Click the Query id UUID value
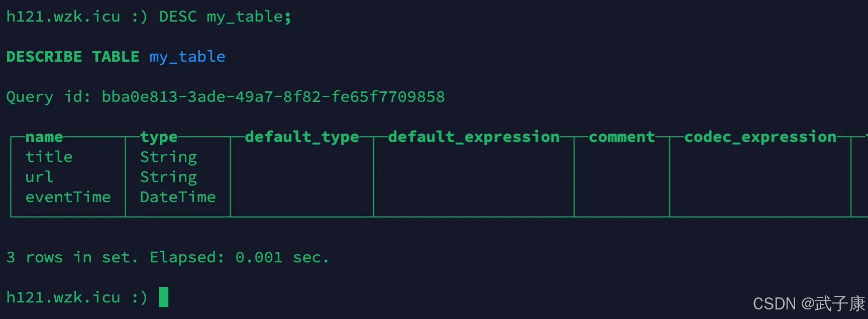 coord(273,97)
